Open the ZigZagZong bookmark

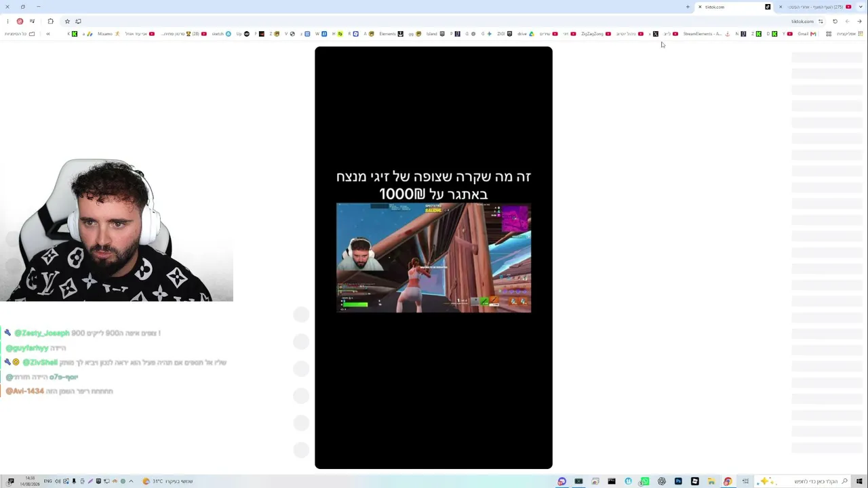pos(595,34)
